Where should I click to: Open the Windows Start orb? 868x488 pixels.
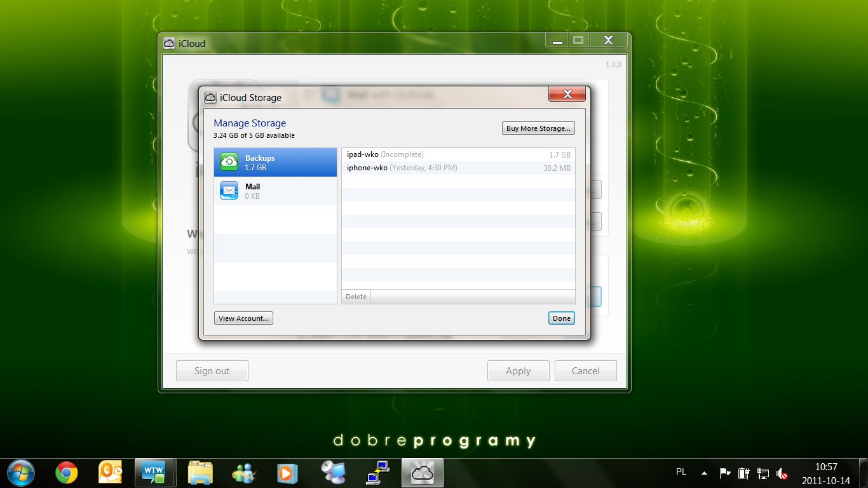click(20, 473)
